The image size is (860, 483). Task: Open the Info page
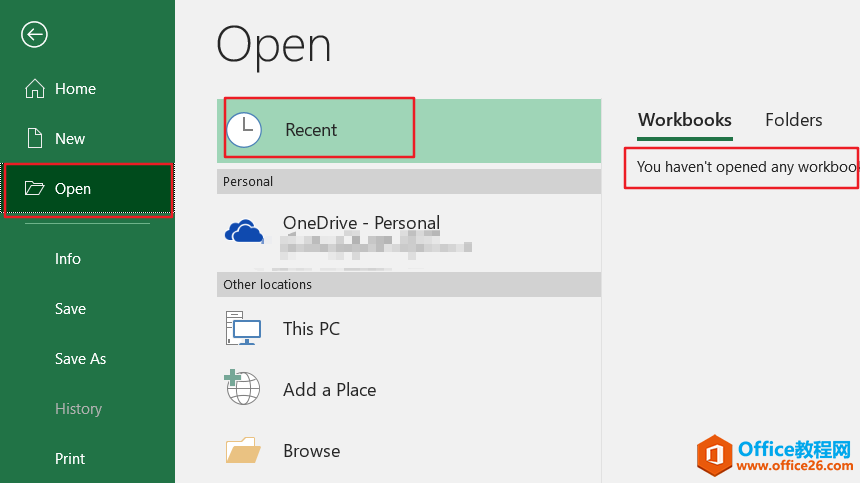pyautogui.click(x=68, y=259)
